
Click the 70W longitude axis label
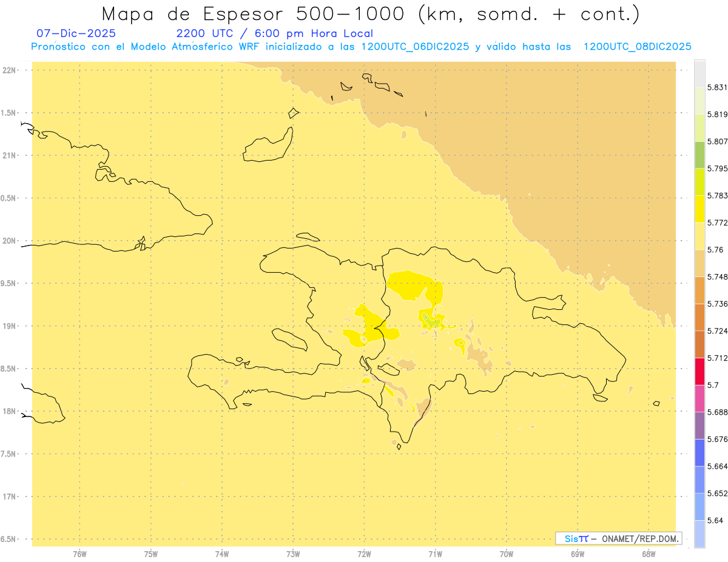click(x=507, y=554)
